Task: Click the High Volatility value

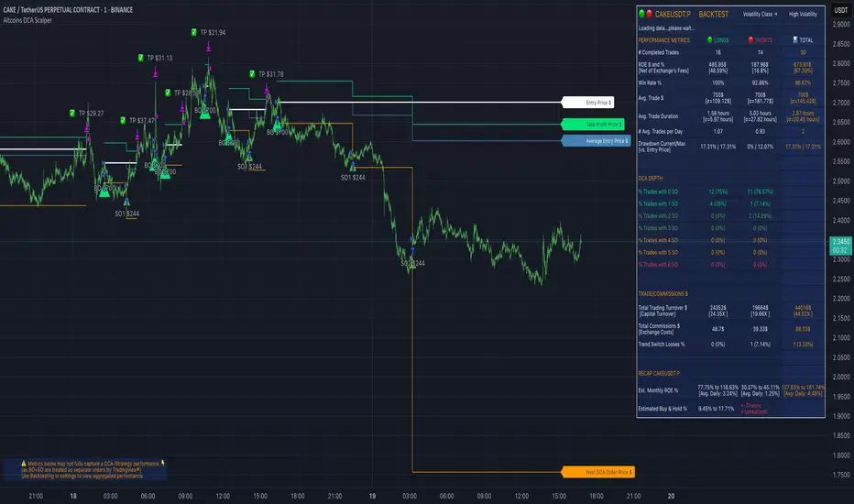Action: (x=803, y=14)
